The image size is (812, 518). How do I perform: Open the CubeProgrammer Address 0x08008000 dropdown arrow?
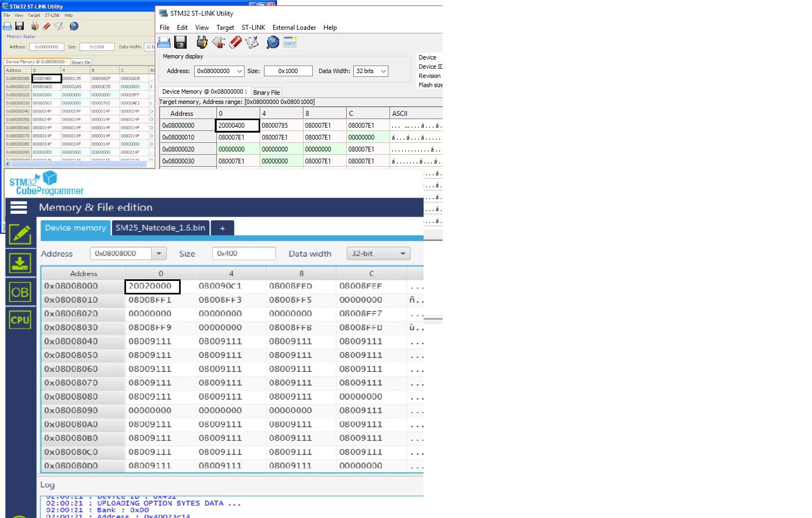pyautogui.click(x=159, y=253)
